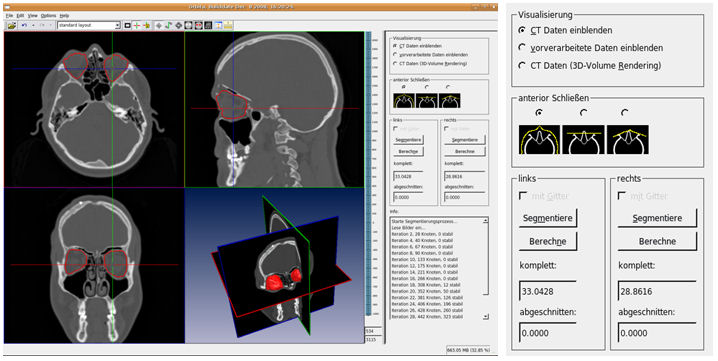Open the 'standard layout' dropdown
Image resolution: width=718 pixels, height=361 pixels.
pyautogui.click(x=89, y=25)
